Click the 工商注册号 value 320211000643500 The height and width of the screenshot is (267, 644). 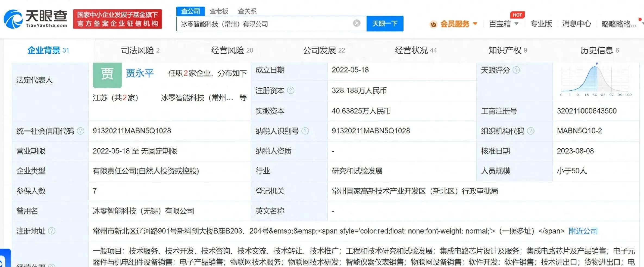pos(587,111)
